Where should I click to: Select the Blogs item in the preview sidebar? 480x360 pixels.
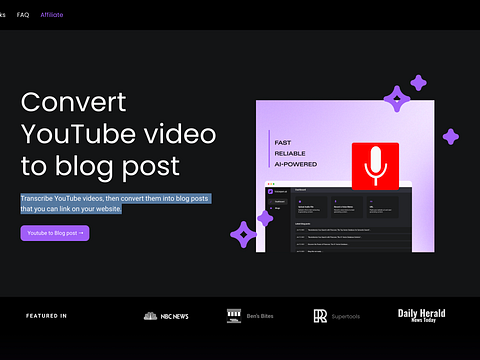[276, 208]
